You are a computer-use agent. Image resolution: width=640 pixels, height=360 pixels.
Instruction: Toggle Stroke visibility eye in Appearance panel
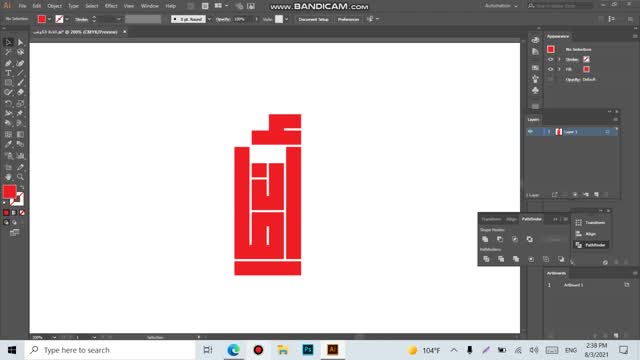click(x=550, y=60)
